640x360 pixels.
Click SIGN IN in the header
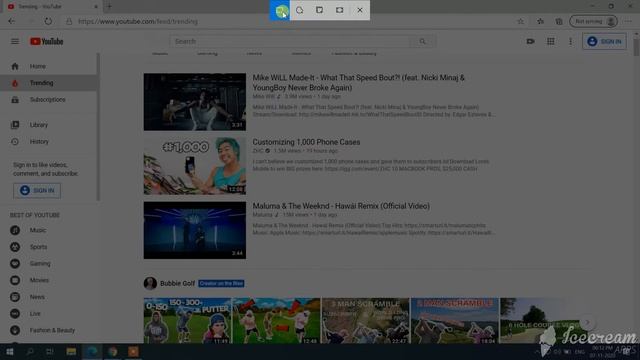[604, 41]
